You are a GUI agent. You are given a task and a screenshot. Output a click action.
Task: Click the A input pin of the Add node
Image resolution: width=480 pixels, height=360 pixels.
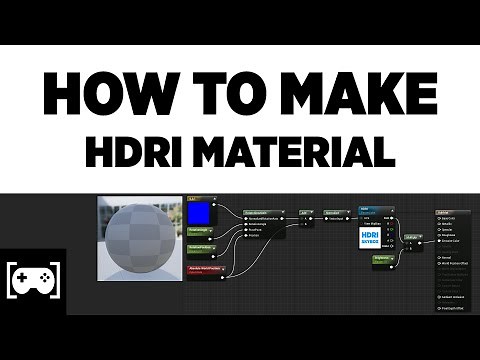point(302,219)
